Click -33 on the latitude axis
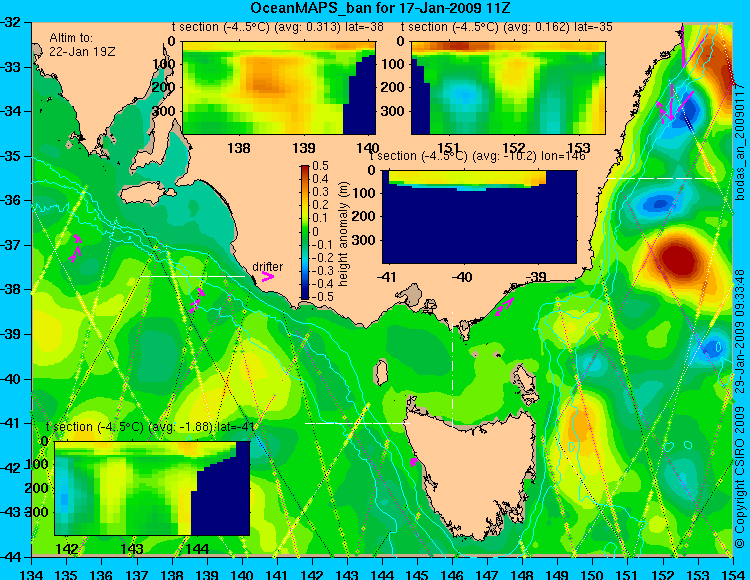 [11, 67]
